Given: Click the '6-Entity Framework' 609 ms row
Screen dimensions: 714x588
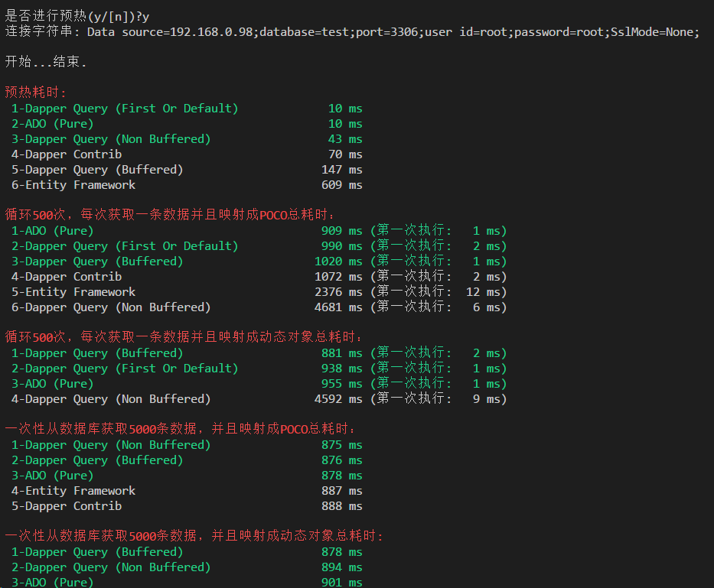Looking at the screenshot, I should [187, 185].
